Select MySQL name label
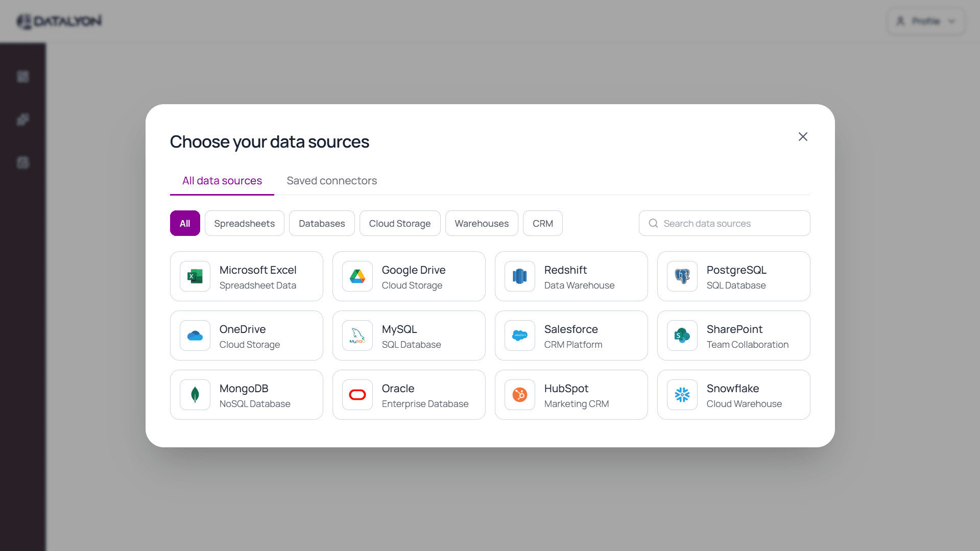The height and width of the screenshot is (551, 980). [x=399, y=329]
